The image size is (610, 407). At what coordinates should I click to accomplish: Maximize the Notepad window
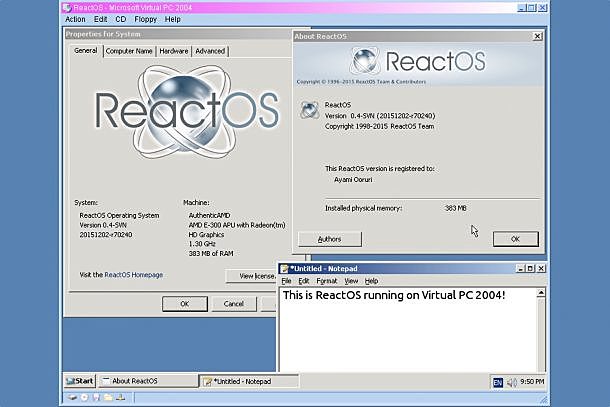[530, 268]
